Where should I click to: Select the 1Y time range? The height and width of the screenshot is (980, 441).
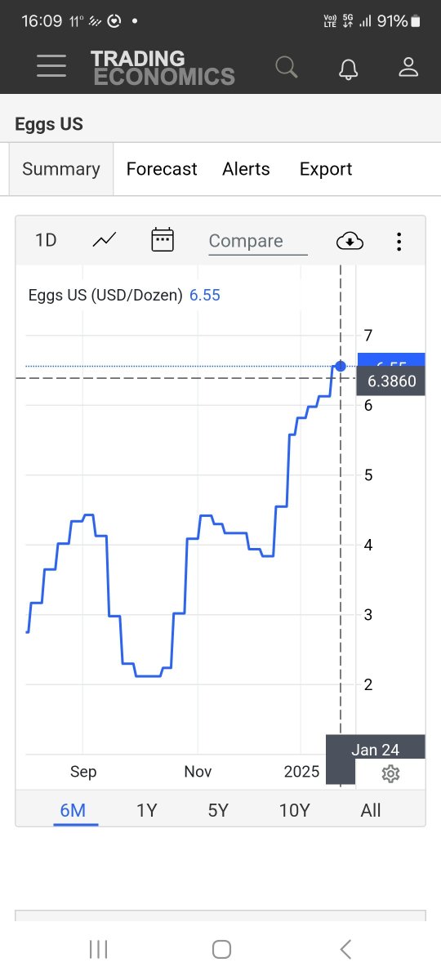point(146,810)
